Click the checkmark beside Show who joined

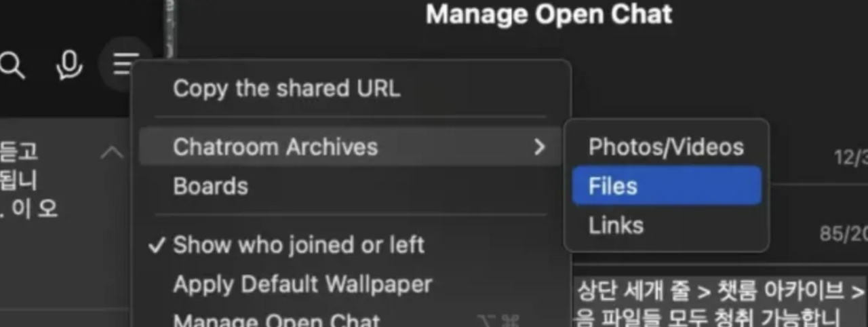[x=157, y=245]
